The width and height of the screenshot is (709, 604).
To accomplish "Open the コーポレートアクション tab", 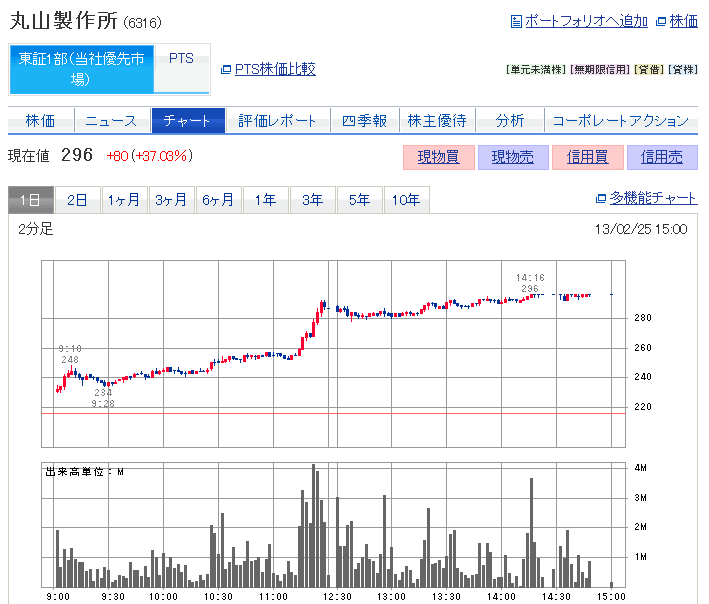I will point(621,121).
